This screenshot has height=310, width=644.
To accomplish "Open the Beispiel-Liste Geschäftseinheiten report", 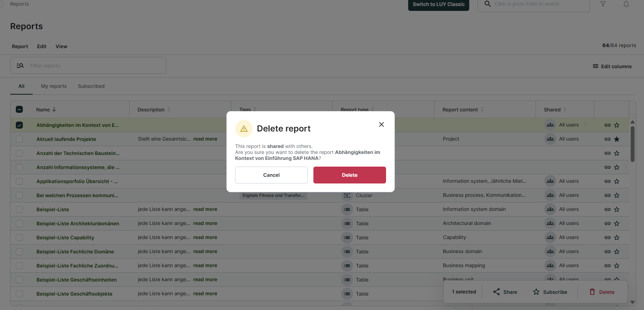I will tap(77, 280).
